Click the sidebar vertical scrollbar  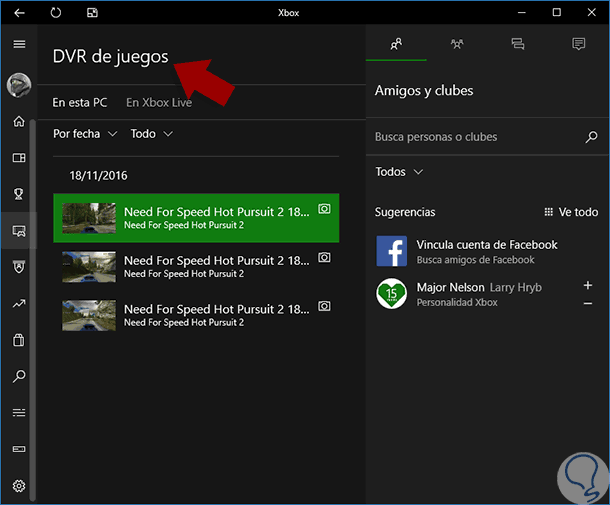(x=33, y=310)
